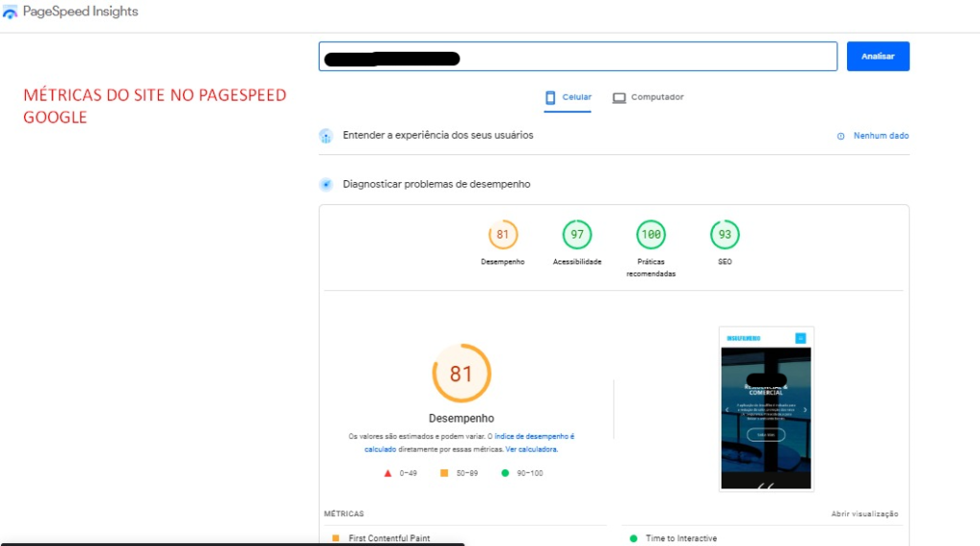Click the Analisar button
980x546 pixels.
point(878,57)
